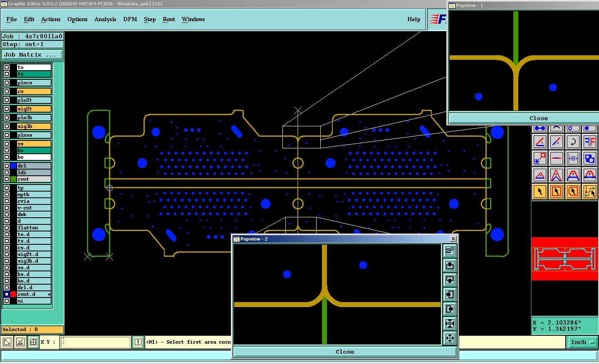Image resolution: width=599 pixels, height=364 pixels.
Task: Toggle visibility checkbox for layer 'v-cut'
Action: pyautogui.click(x=7, y=208)
